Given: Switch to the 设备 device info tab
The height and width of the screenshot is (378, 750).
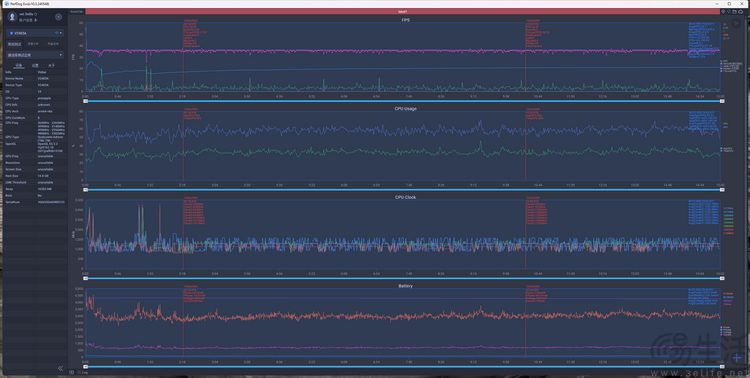Looking at the screenshot, I should [x=19, y=65].
